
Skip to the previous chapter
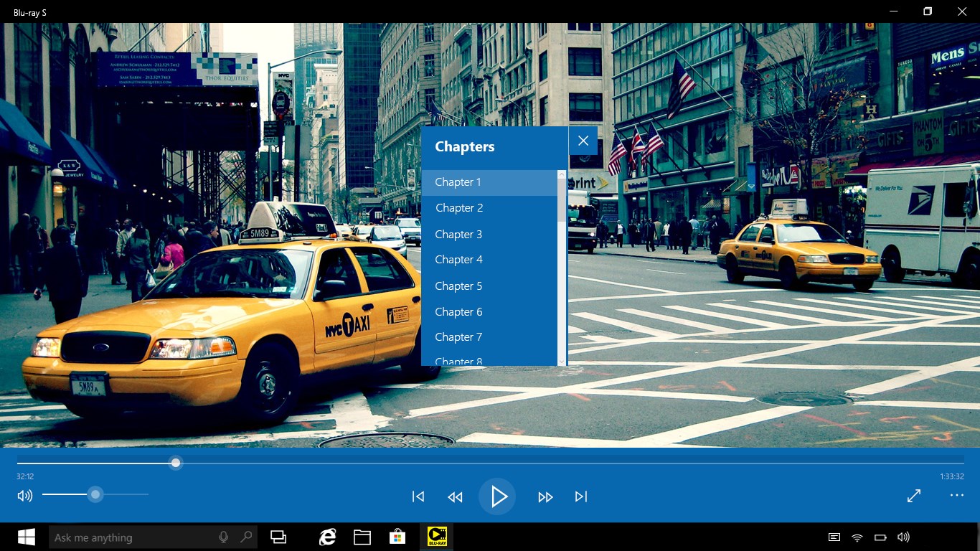(x=418, y=496)
